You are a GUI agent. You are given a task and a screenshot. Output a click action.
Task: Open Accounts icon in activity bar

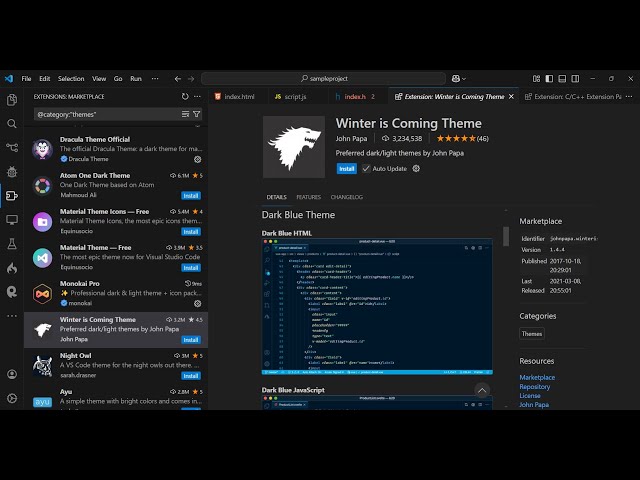pos(12,372)
